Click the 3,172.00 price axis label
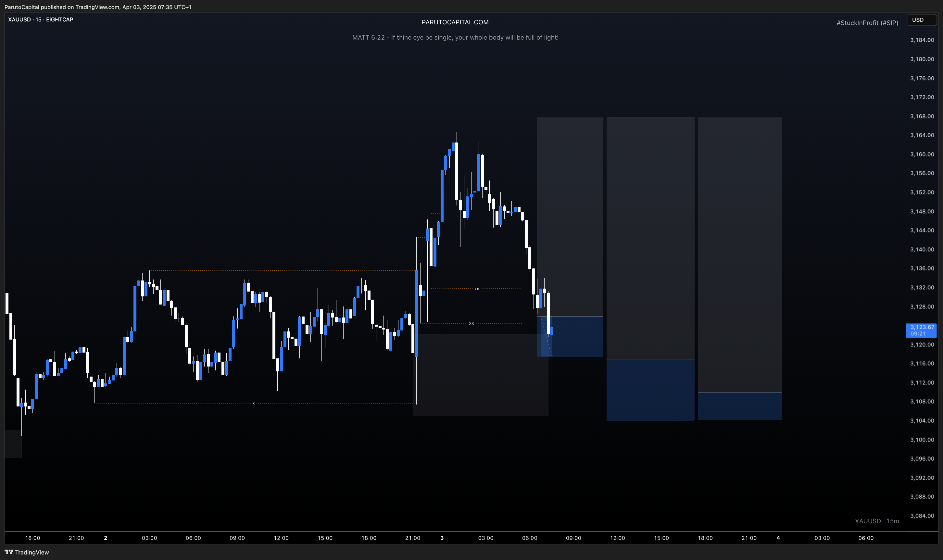 pos(922,97)
